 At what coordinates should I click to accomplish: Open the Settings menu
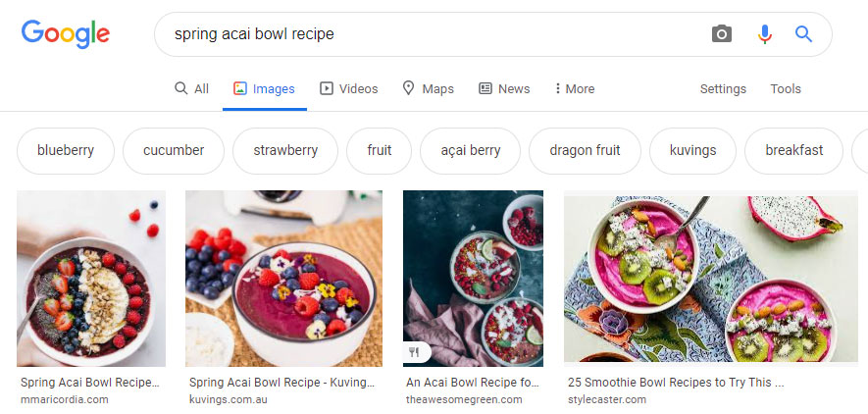(723, 88)
